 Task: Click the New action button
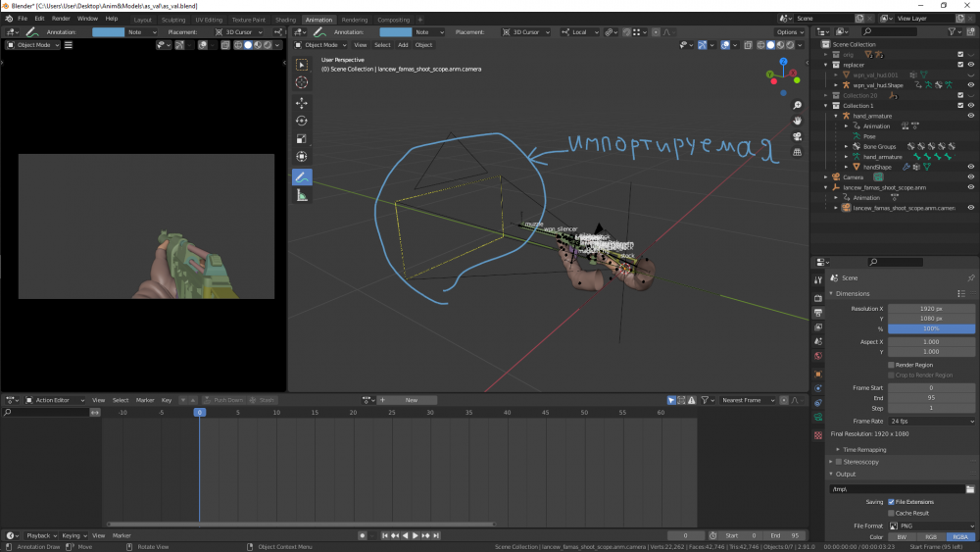(412, 400)
